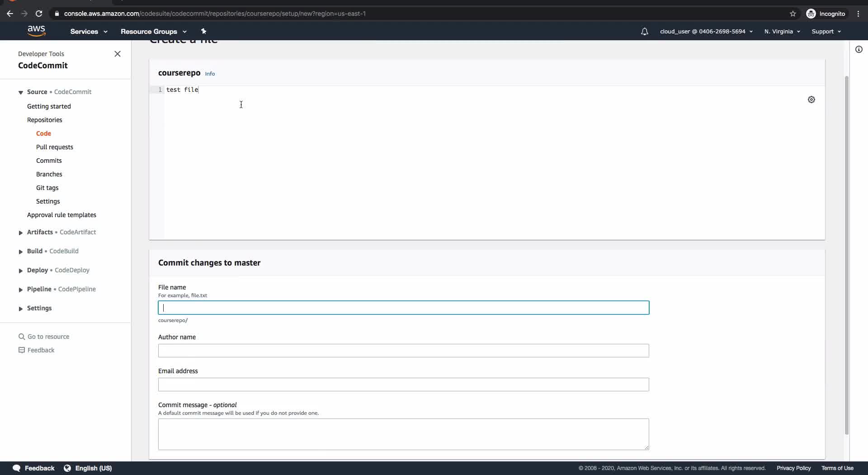Click the Author name input field

(x=404, y=351)
